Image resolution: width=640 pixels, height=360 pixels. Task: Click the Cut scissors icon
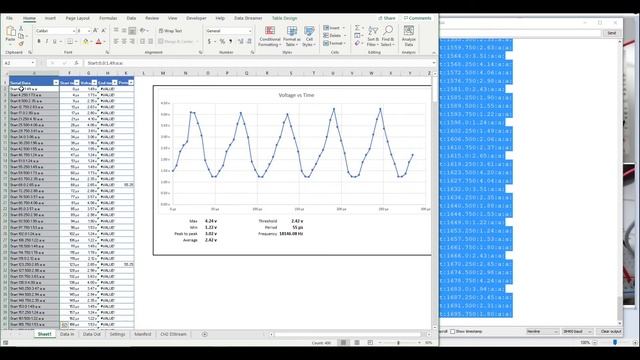(x=21, y=29)
